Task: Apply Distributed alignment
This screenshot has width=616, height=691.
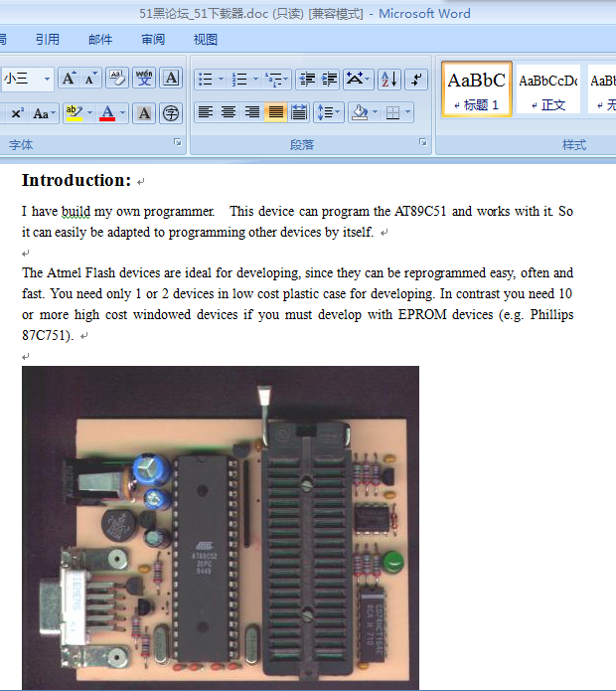Action: tap(299, 112)
